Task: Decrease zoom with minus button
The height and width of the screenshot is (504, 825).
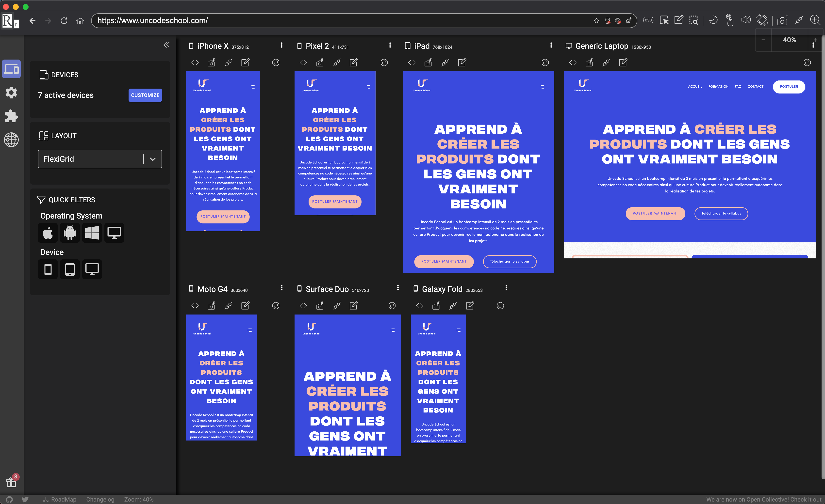Action: point(763,40)
